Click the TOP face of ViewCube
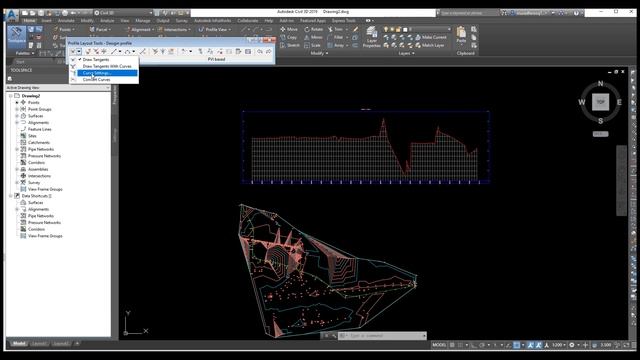 pyautogui.click(x=600, y=102)
